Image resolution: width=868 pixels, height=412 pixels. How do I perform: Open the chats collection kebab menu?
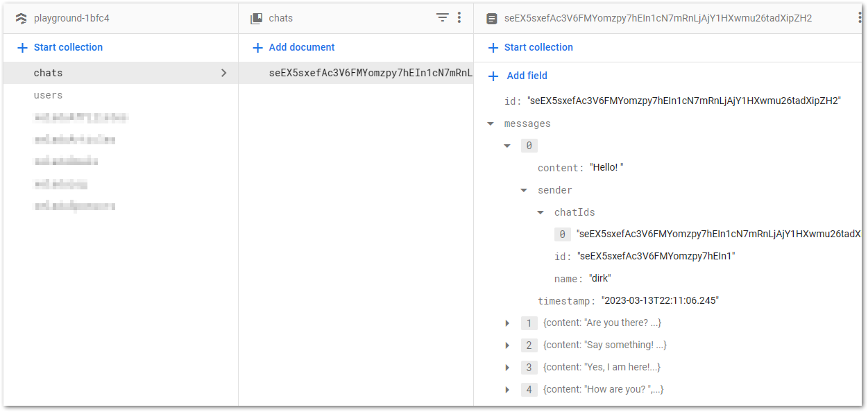pyautogui.click(x=459, y=18)
